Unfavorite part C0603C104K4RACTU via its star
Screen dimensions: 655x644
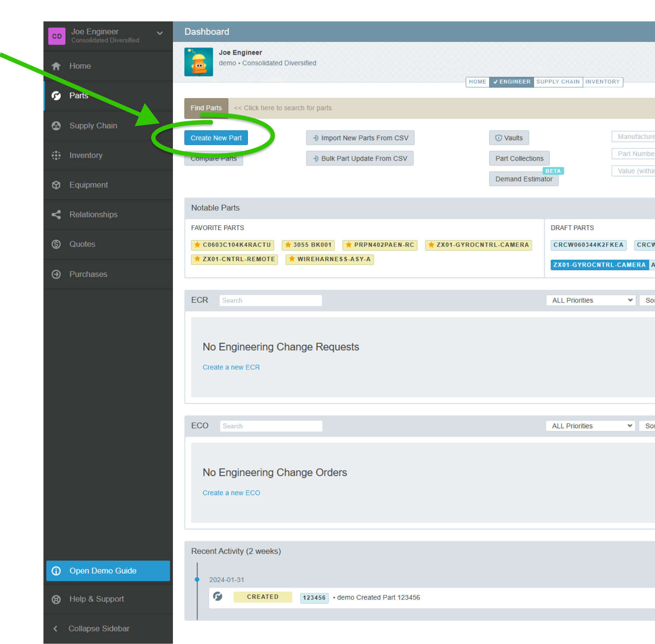198,245
